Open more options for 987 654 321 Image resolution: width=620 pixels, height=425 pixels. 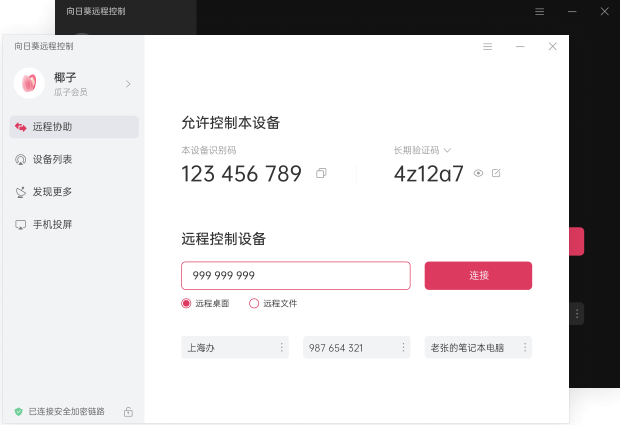coord(403,348)
